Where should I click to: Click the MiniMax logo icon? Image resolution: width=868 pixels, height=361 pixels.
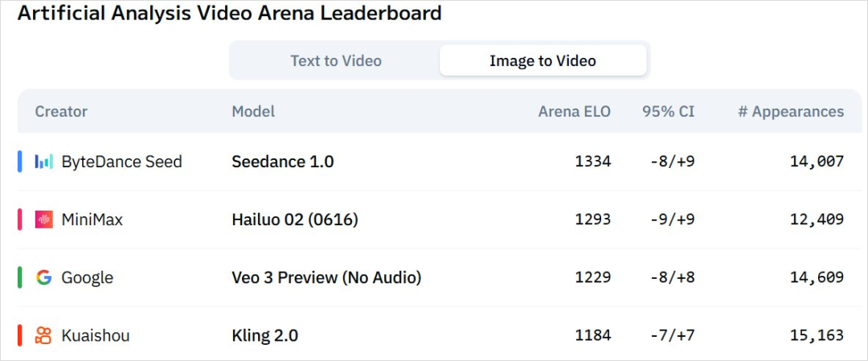pos(43,219)
